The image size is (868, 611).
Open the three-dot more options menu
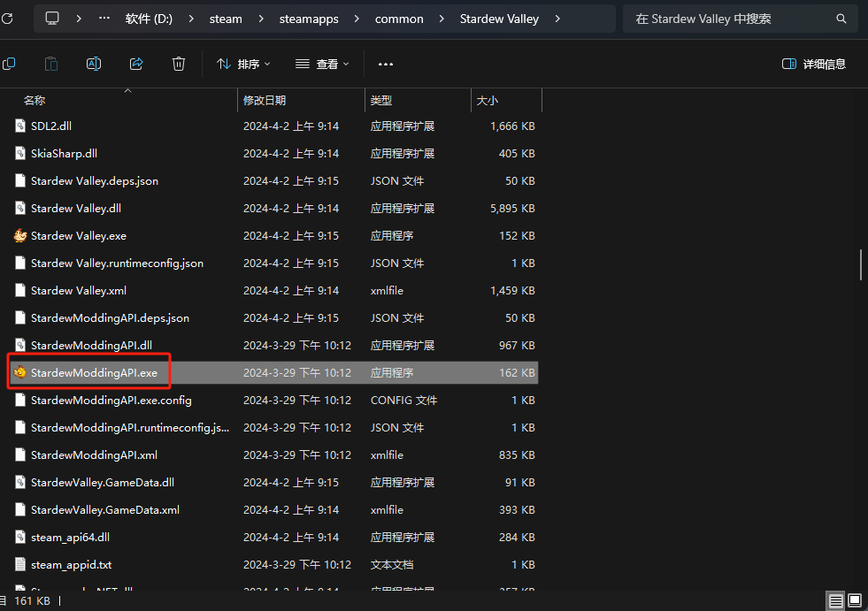(x=386, y=64)
